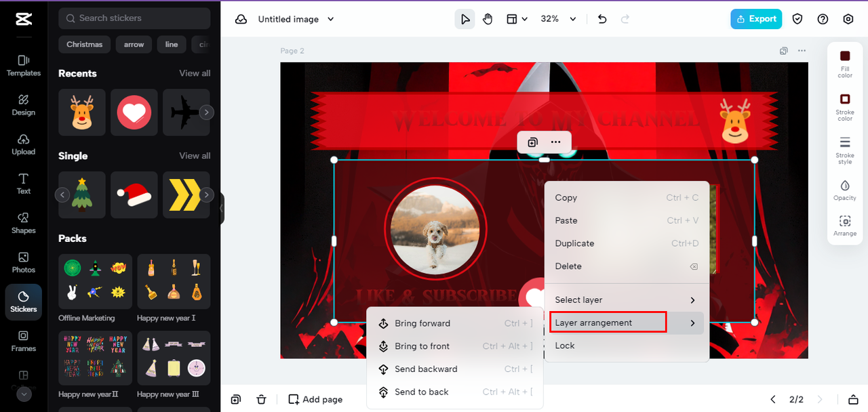This screenshot has height=412, width=868.
Task: Open the canvas layout size dropdown
Action: click(517, 19)
